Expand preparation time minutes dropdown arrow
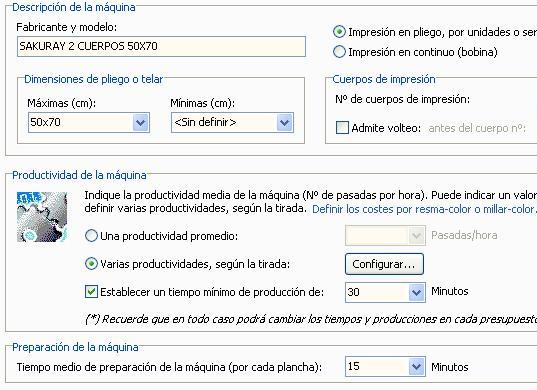Screen dimensions: 537x390 click(416, 366)
